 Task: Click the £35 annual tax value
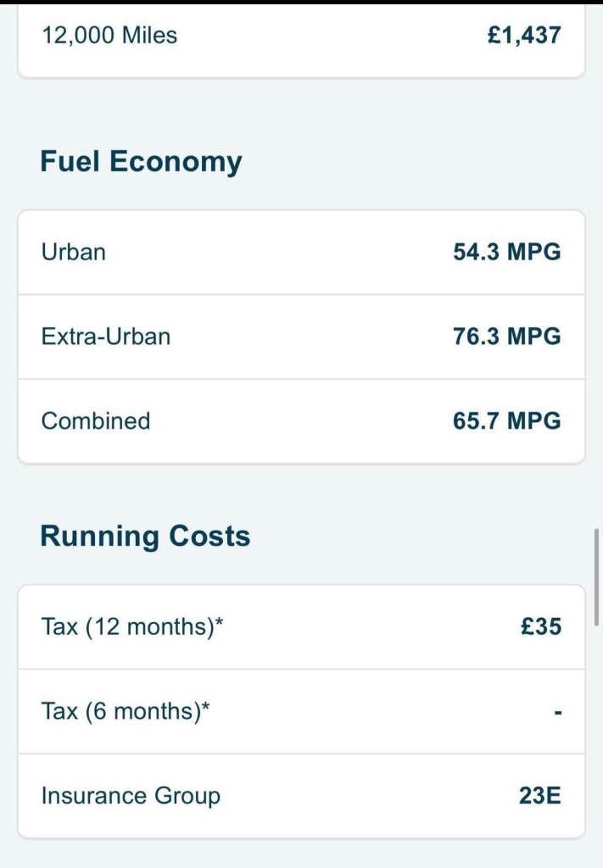[x=540, y=627]
